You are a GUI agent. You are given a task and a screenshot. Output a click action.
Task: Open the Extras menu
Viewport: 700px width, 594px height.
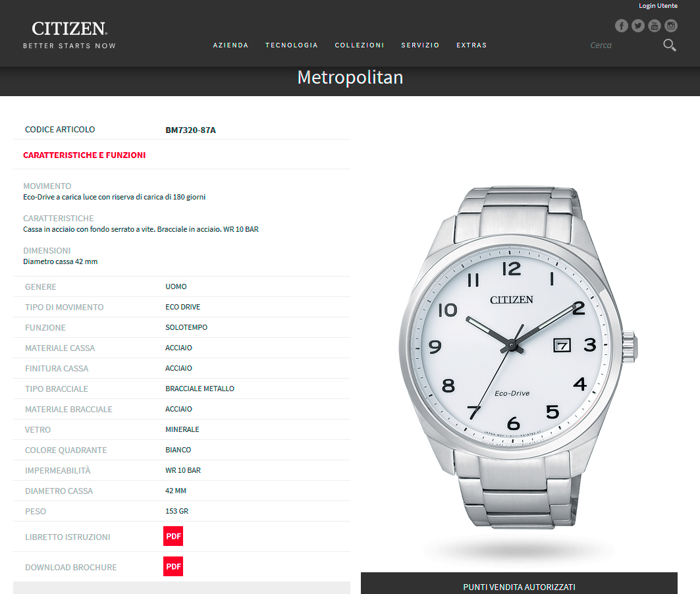471,45
